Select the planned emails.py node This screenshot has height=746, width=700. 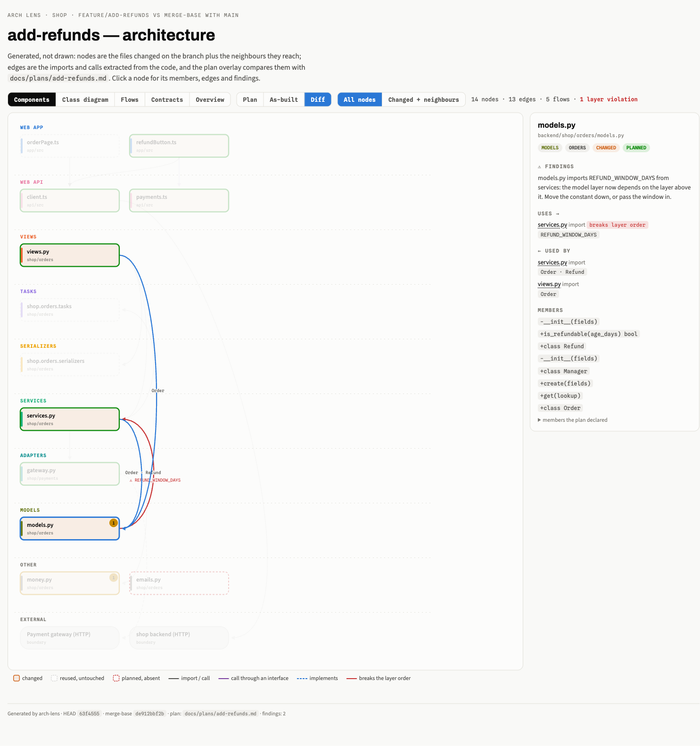[x=179, y=583]
